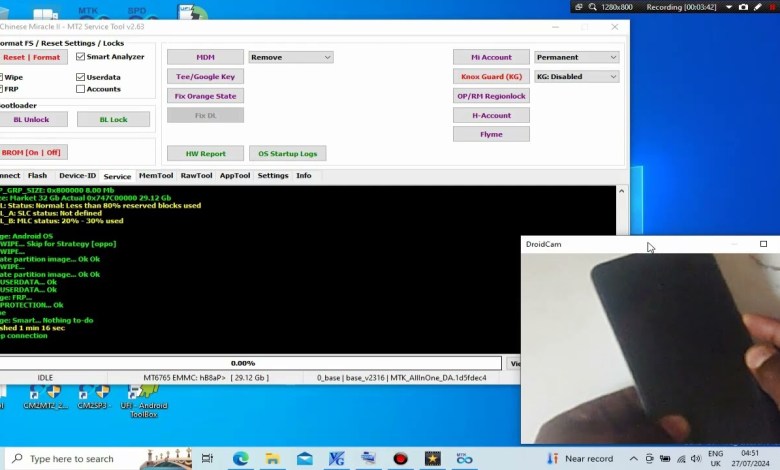
Task: Click the 0.00% progress bar
Action: pyautogui.click(x=245, y=363)
